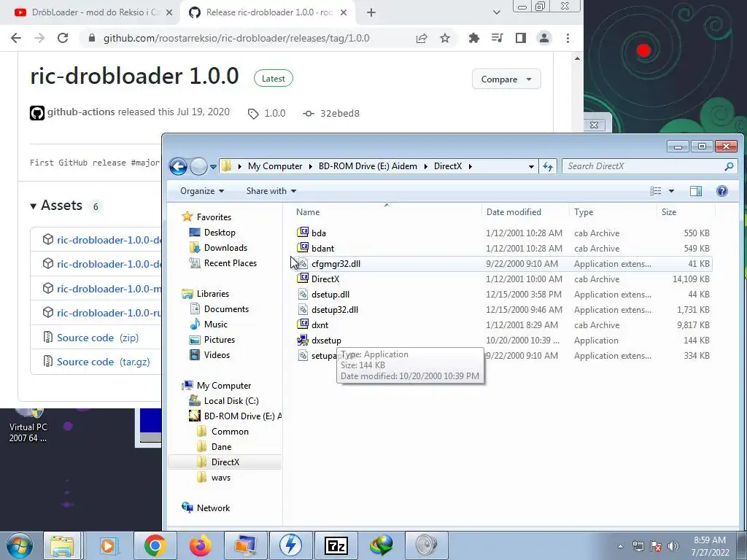747x560 pixels.
Task: Open the Source code (tar.gz) link
Action: pos(104,362)
